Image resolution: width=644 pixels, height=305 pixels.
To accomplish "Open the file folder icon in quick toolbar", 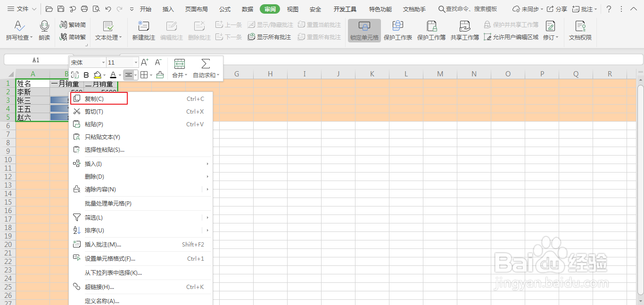I will click(49, 9).
